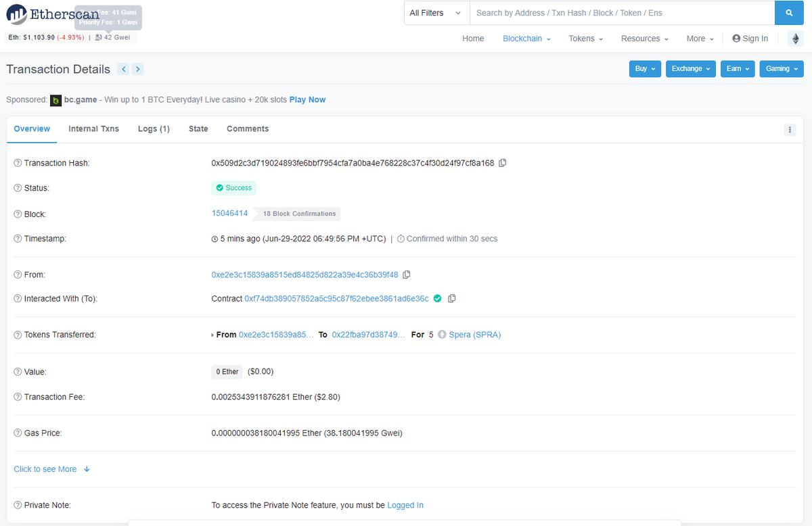Expand the More menu
This screenshot has height=526, width=812.
coord(700,39)
